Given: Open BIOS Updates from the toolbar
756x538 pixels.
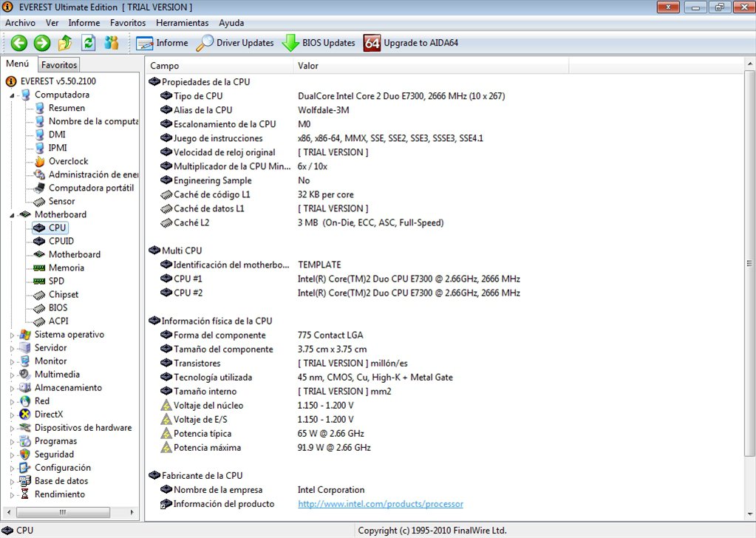Looking at the screenshot, I should click(319, 43).
